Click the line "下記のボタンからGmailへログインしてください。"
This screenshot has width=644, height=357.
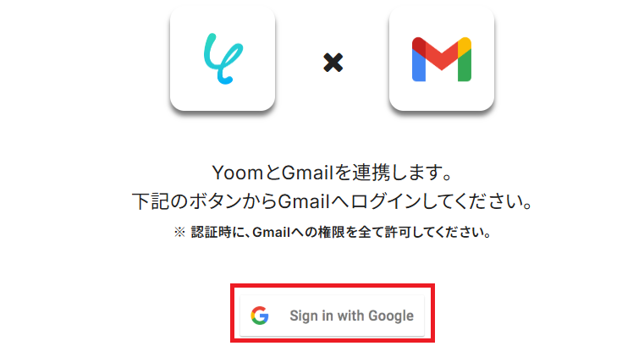[333, 201]
